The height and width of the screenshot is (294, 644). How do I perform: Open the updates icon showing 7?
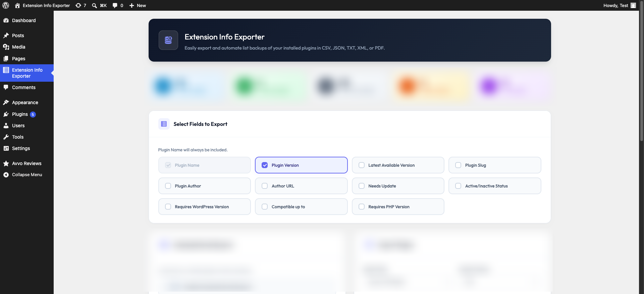(x=78, y=5)
